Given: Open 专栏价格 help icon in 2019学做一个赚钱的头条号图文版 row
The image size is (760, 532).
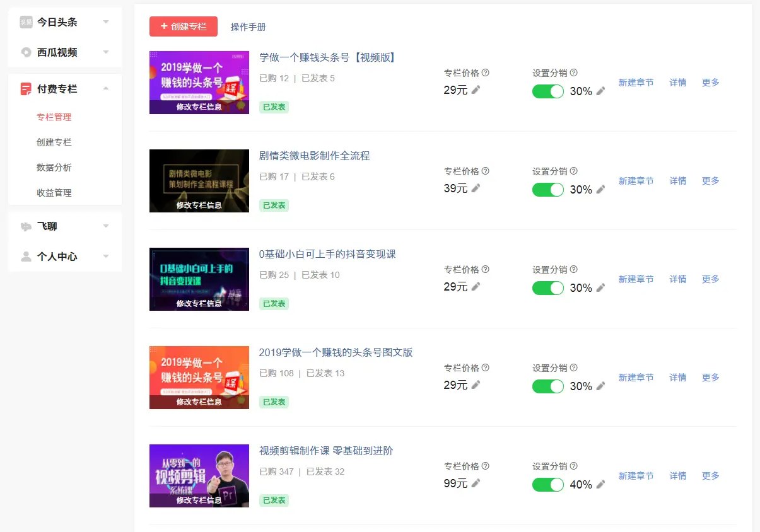Looking at the screenshot, I should point(486,368).
